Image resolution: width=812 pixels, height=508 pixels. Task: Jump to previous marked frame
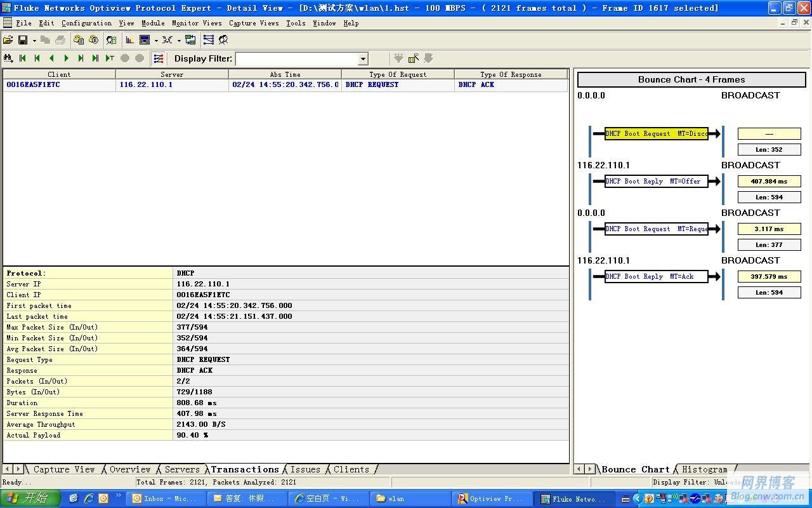37,58
